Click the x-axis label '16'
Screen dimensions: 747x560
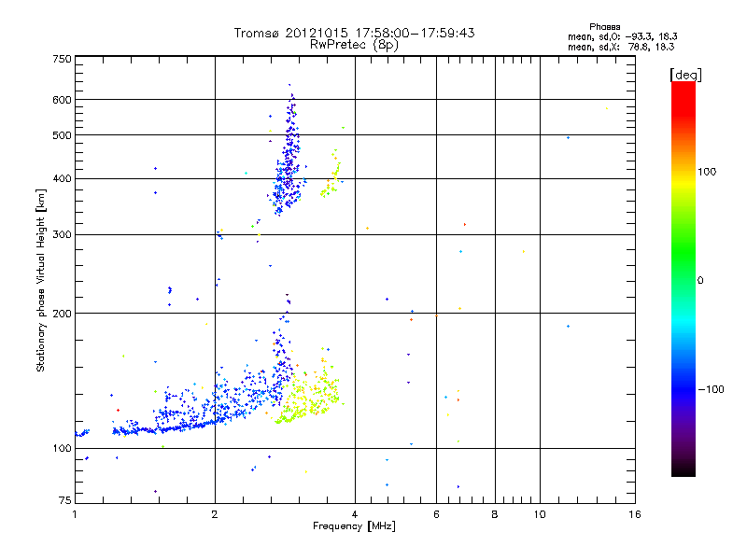pos(635,514)
